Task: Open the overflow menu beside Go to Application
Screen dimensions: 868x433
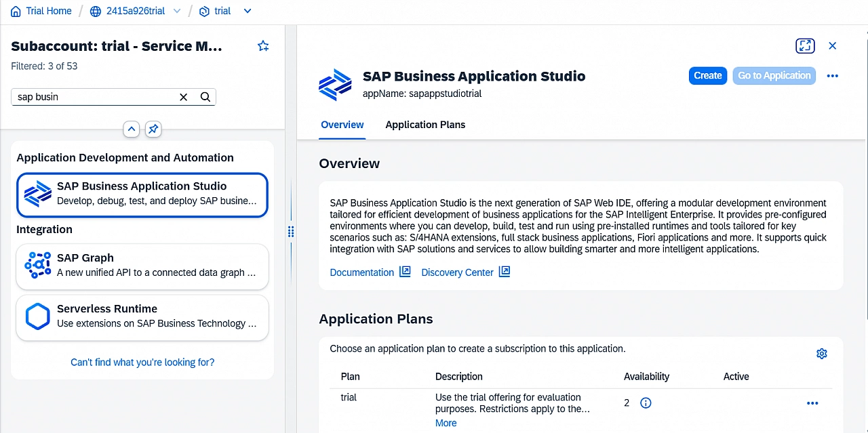Action: click(833, 76)
